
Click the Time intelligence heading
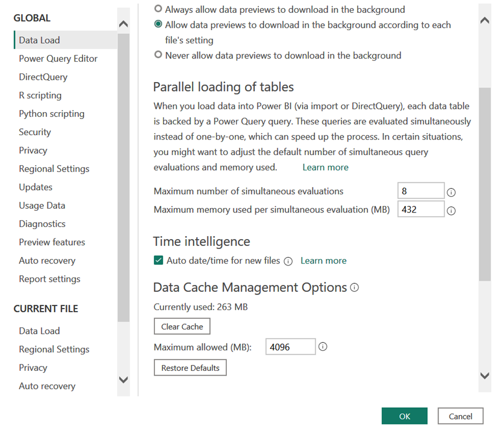pos(202,241)
